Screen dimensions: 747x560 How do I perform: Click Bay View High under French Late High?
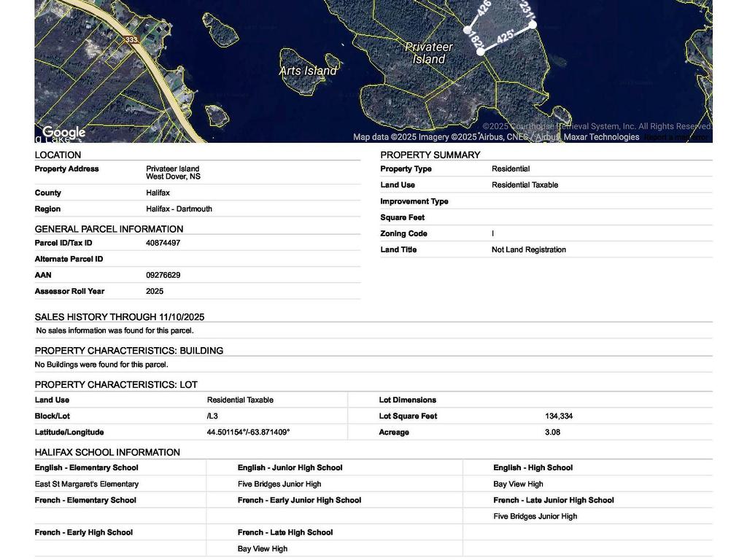click(x=263, y=549)
